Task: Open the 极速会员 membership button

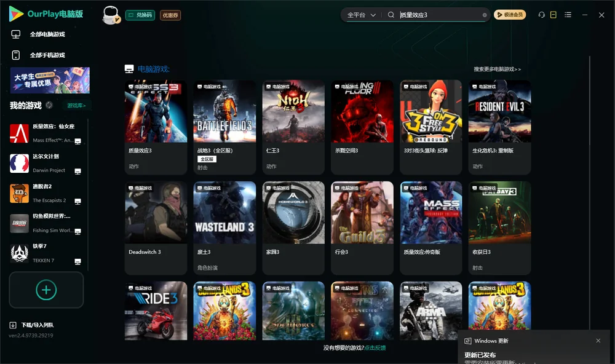Action: [x=509, y=15]
